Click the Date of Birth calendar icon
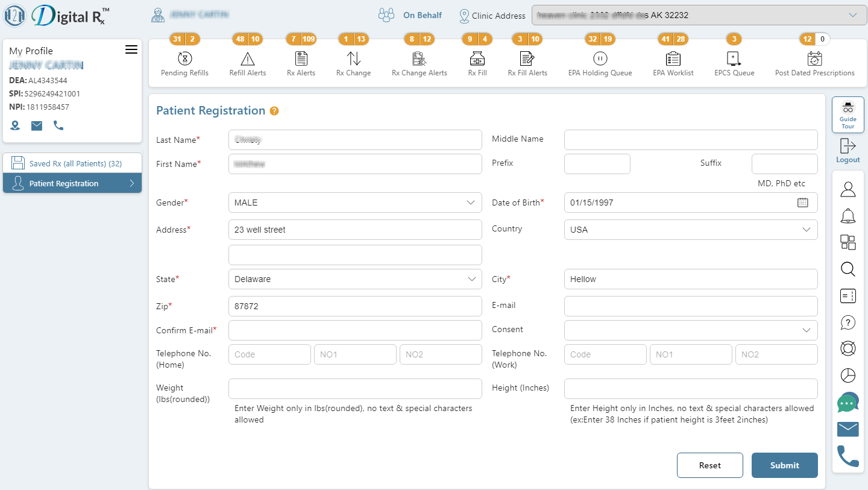The image size is (868, 490). pyautogui.click(x=802, y=203)
